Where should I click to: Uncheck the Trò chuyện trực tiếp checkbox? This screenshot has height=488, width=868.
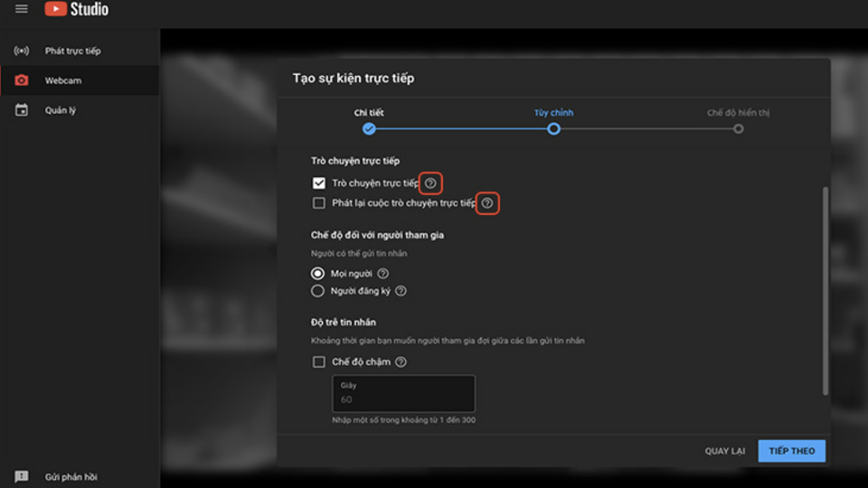[x=319, y=183]
